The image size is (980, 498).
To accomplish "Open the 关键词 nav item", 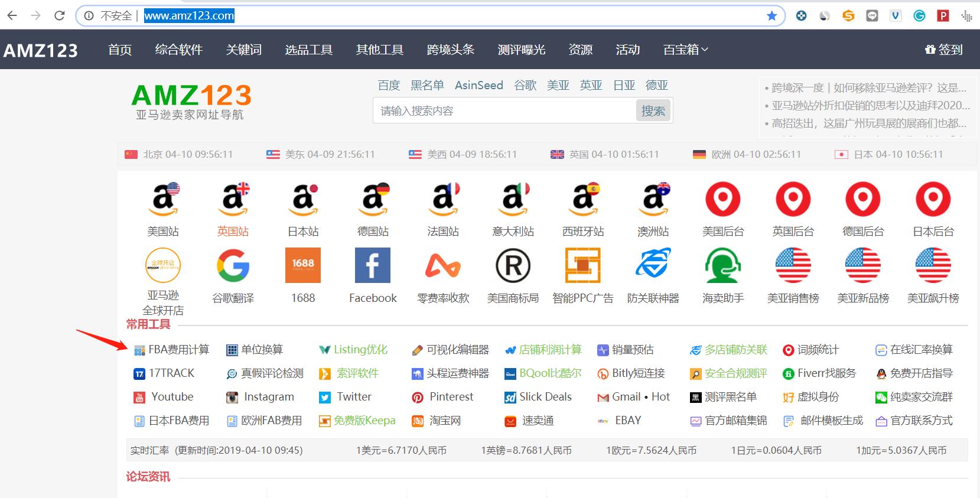I will pos(243,50).
